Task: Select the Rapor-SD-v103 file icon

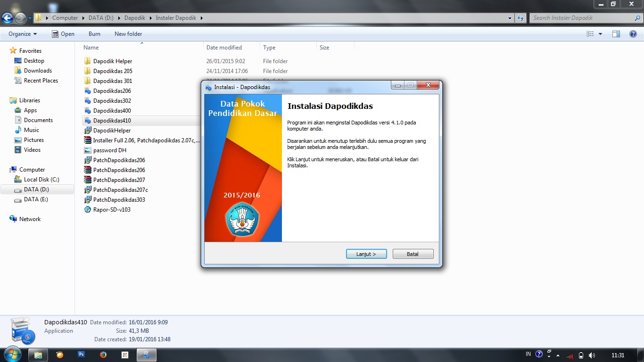Action: 87,210
